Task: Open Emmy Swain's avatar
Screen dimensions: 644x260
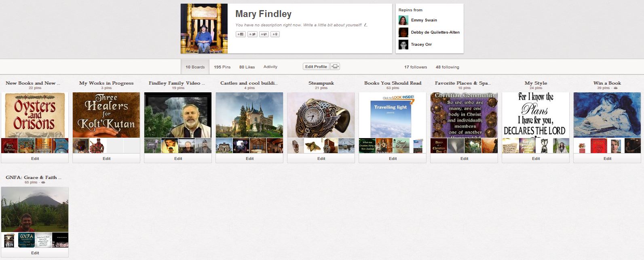Action: coord(403,20)
